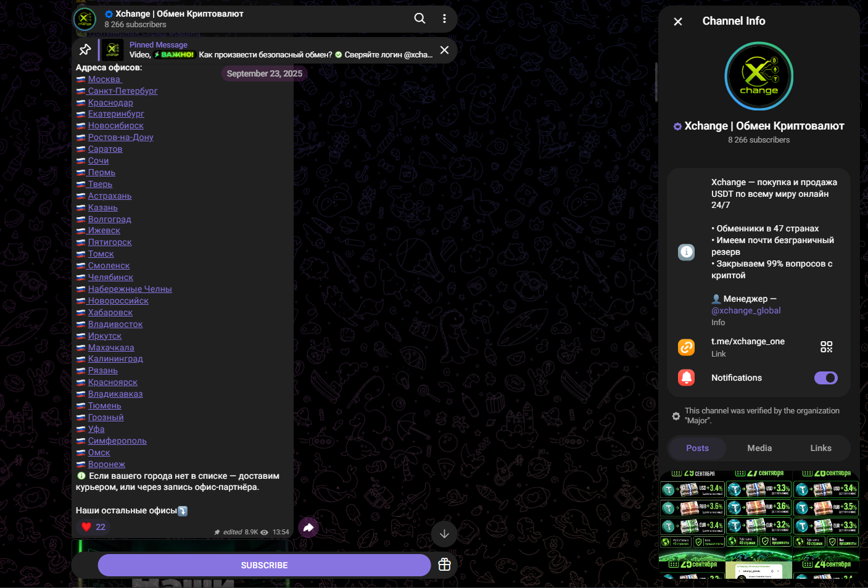Open the Санкт-Петербург office link
Screen dimensions: 868x588
click(123, 91)
